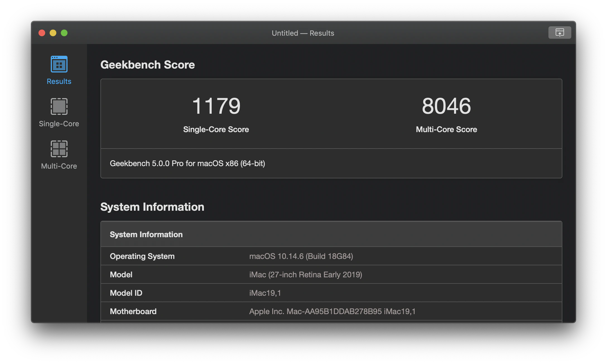Click the Motherboard row value text
Viewport: 607px width, 364px height.
coord(332,311)
